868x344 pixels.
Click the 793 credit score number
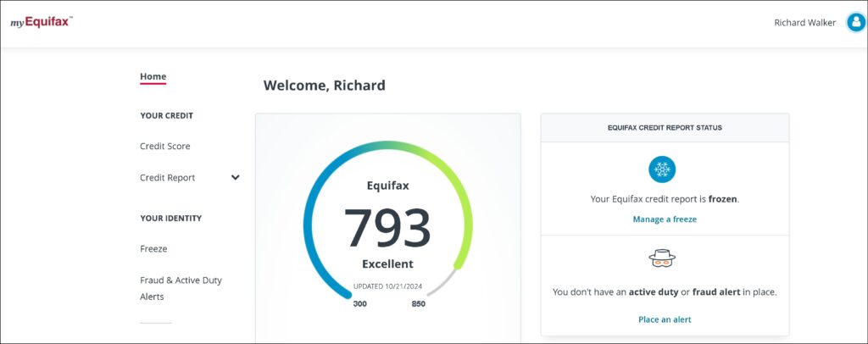(387, 226)
